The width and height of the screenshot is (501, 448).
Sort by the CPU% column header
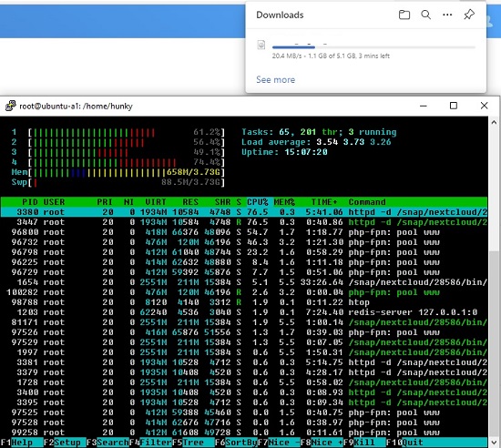click(258, 202)
